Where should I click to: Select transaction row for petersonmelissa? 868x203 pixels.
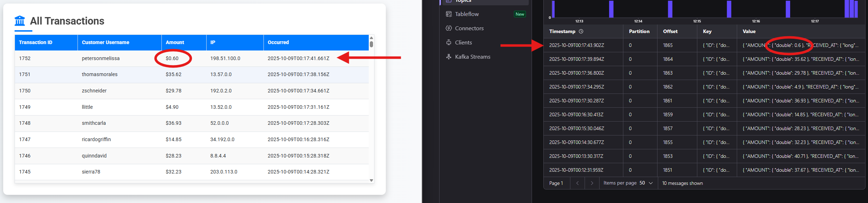click(101, 58)
